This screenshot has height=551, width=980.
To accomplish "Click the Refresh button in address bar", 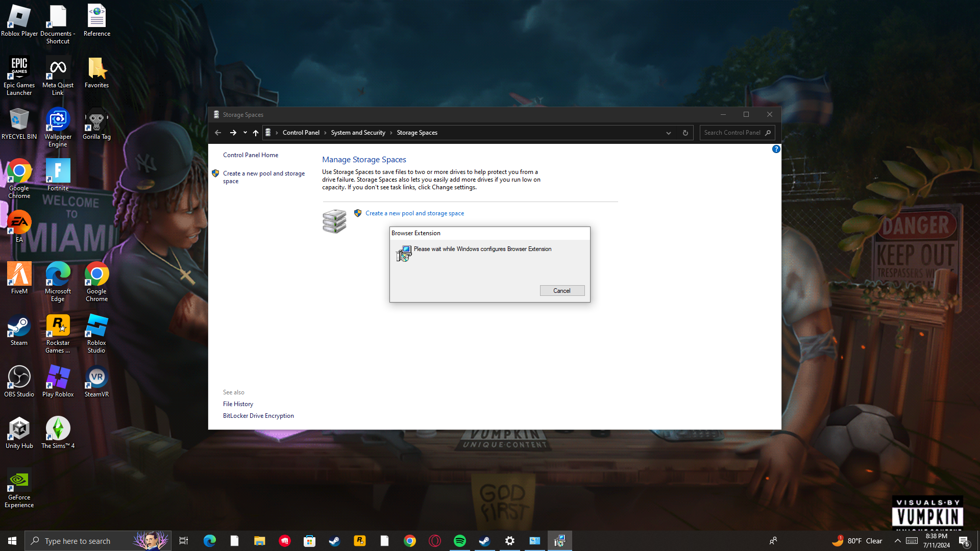I will (x=685, y=133).
